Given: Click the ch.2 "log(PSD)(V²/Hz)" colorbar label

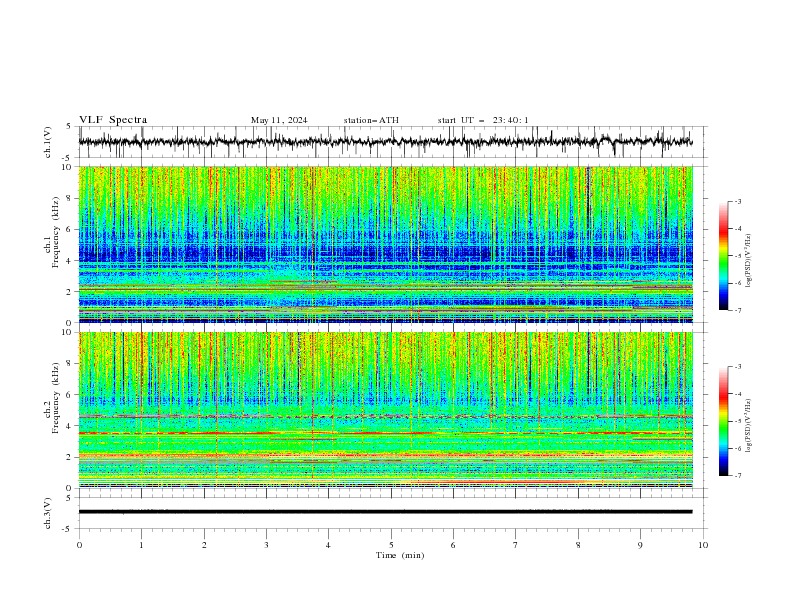Looking at the screenshot, I should pos(749,426).
